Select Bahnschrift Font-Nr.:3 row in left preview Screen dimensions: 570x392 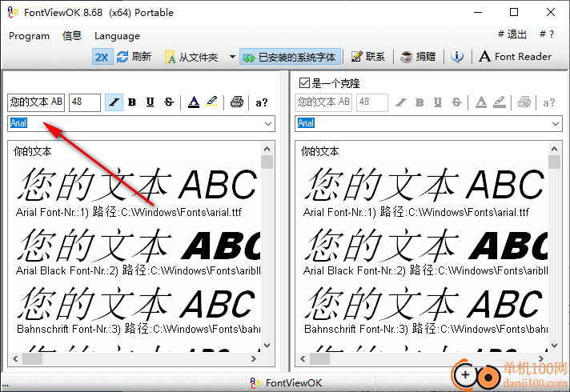(138, 329)
